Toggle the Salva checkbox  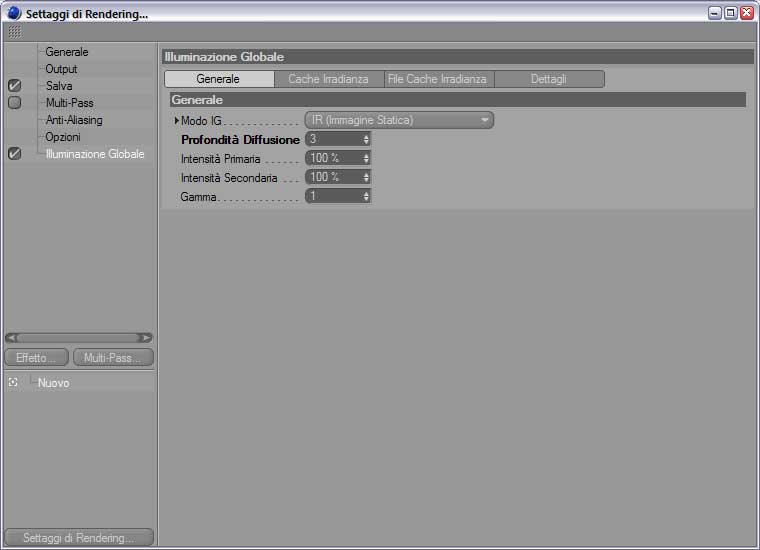[x=15, y=86]
